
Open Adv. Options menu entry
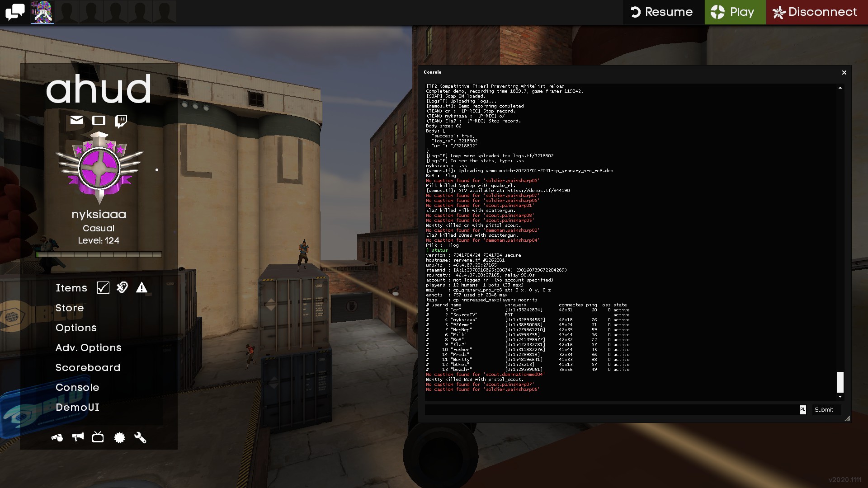(x=89, y=348)
